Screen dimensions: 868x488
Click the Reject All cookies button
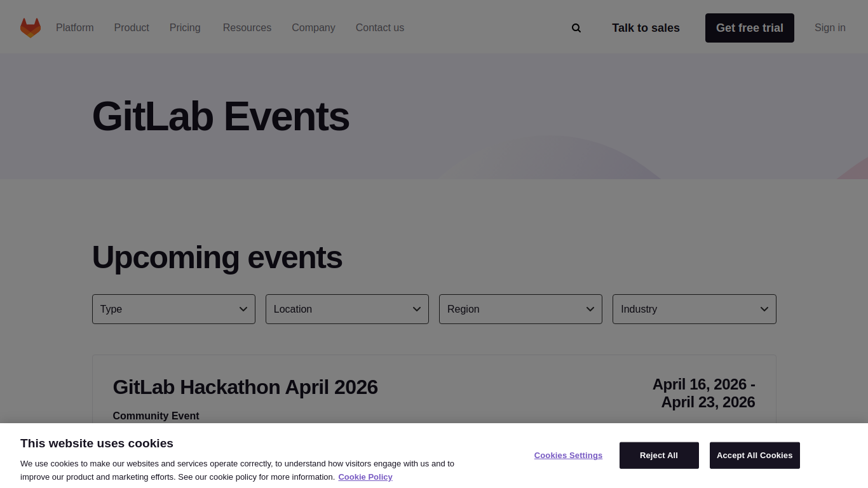659,456
